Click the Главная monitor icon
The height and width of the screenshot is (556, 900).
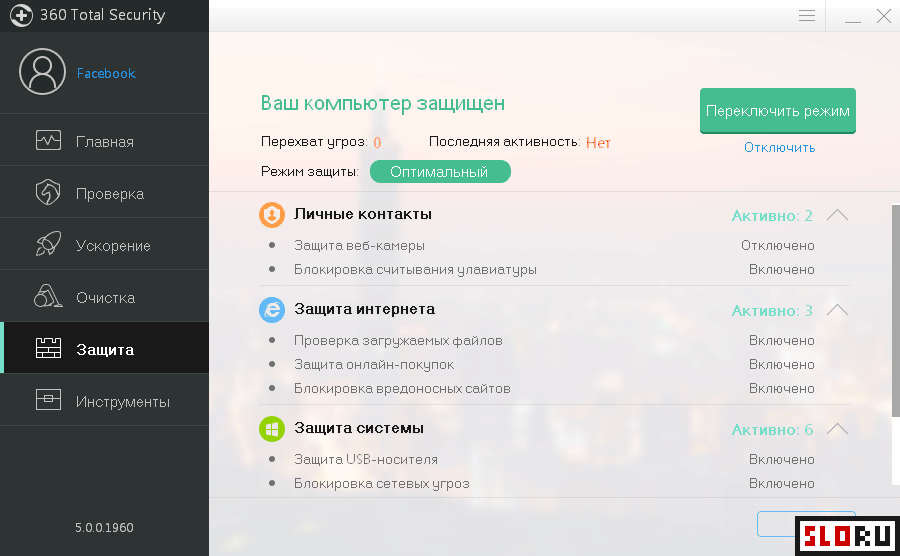click(48, 141)
